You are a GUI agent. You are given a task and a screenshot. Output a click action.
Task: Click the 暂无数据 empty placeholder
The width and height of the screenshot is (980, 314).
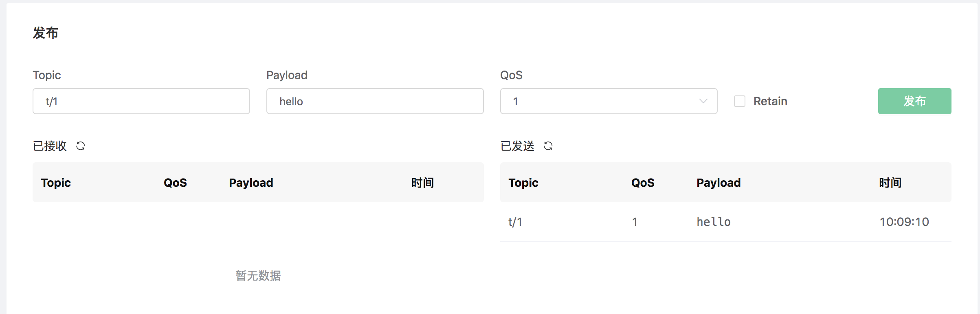(x=258, y=276)
